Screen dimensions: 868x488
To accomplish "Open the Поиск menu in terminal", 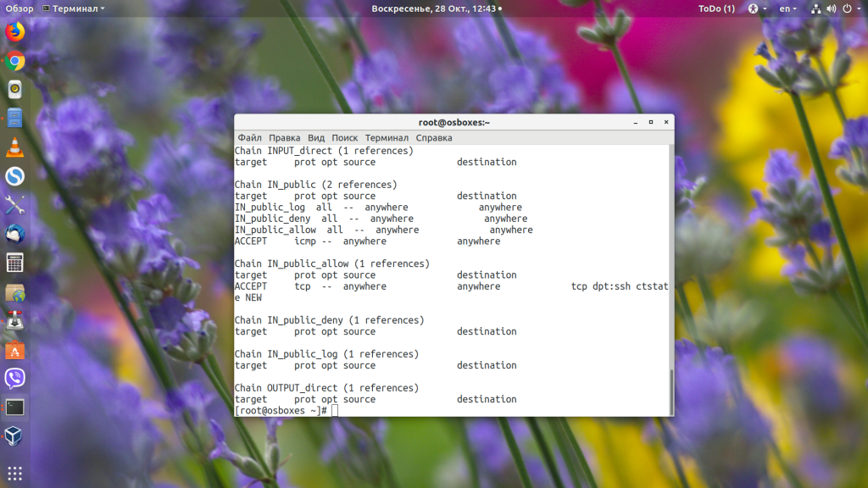I will click(x=344, y=138).
